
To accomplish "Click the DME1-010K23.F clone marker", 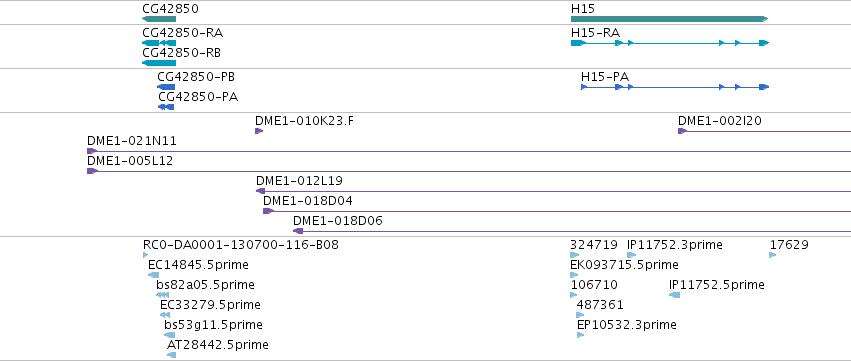I will click(x=259, y=131).
